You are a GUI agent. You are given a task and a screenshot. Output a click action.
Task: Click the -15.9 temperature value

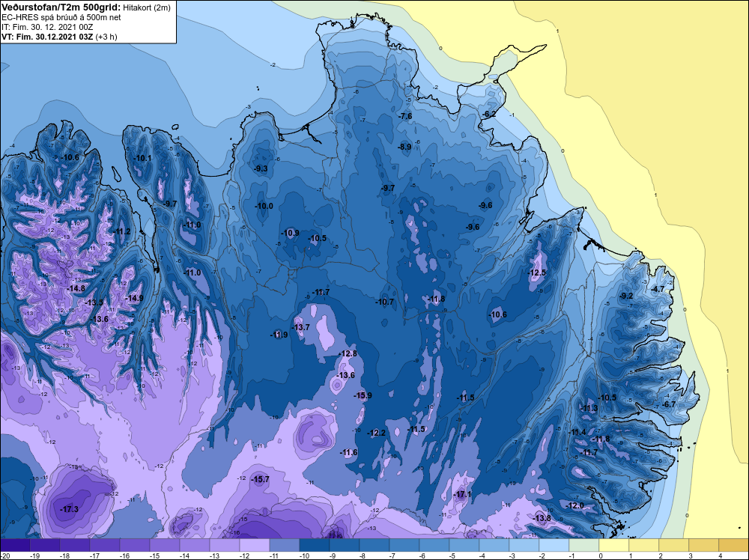click(x=363, y=395)
